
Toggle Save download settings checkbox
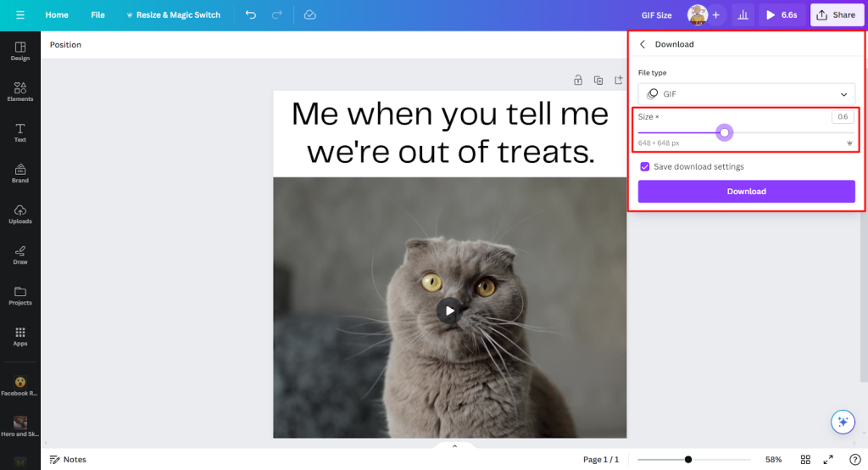[645, 167]
